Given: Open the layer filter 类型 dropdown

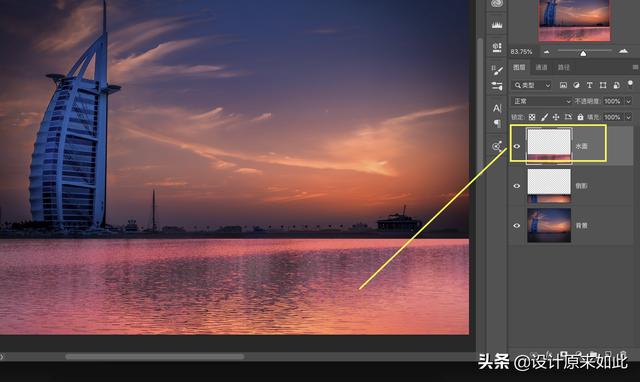Looking at the screenshot, I should pos(531,85).
